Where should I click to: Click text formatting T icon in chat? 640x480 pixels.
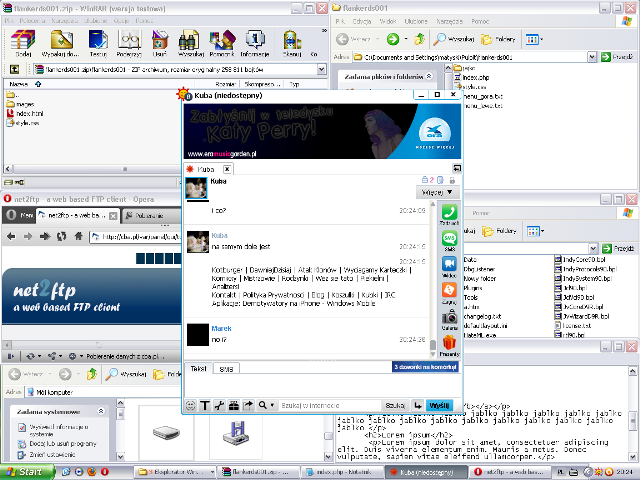[205, 405]
